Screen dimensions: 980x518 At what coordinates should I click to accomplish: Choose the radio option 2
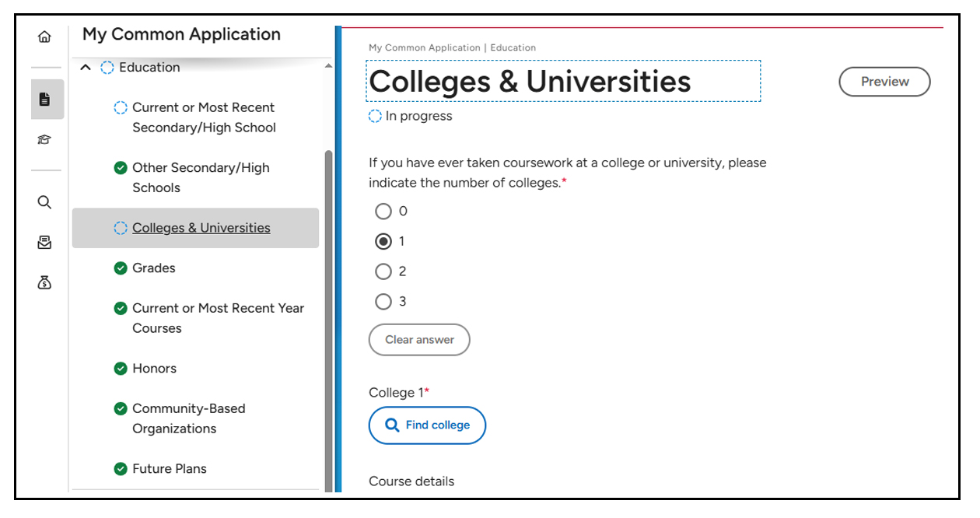point(383,271)
